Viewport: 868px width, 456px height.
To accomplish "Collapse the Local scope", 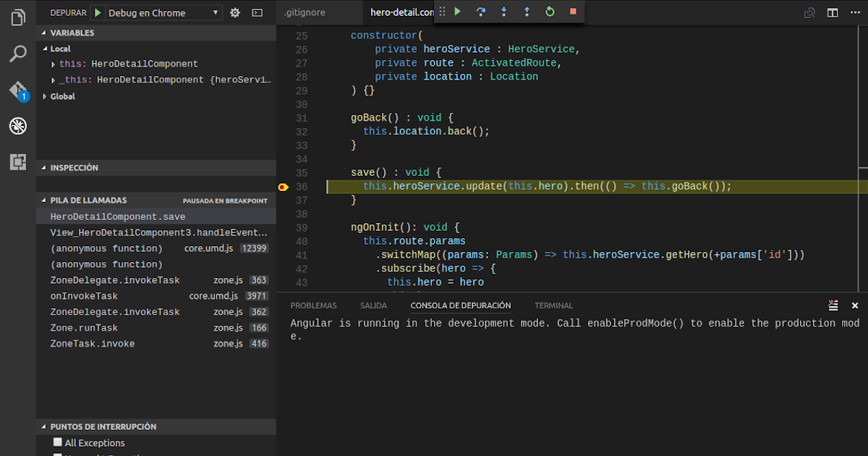I will pyautogui.click(x=156, y=48).
